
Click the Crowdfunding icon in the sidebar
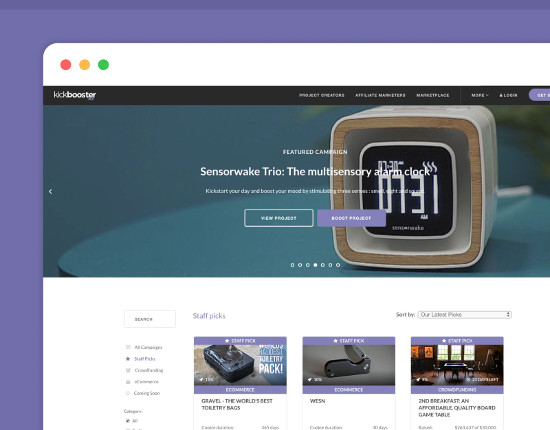(x=128, y=370)
